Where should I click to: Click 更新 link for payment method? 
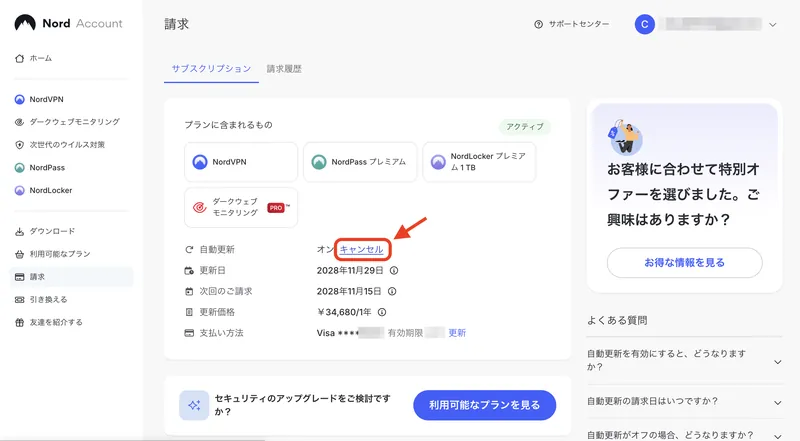click(457, 333)
